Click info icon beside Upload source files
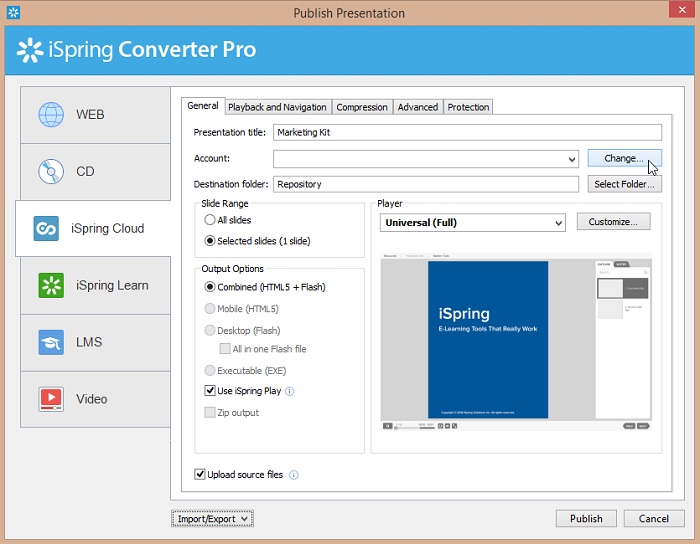This screenshot has width=700, height=544. [293, 475]
